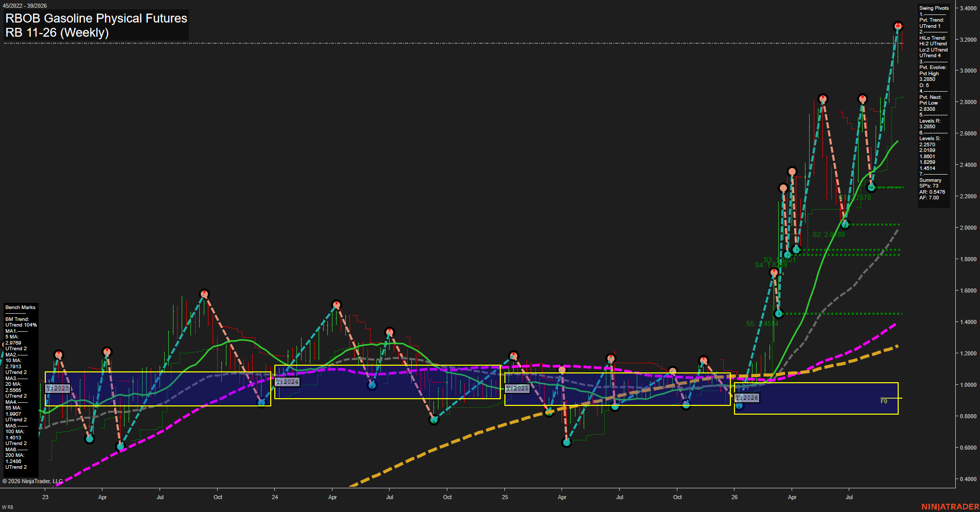This screenshot has width=980, height=512.
Task: Click the AR: 0.5476 summary entry
Action: point(932,192)
